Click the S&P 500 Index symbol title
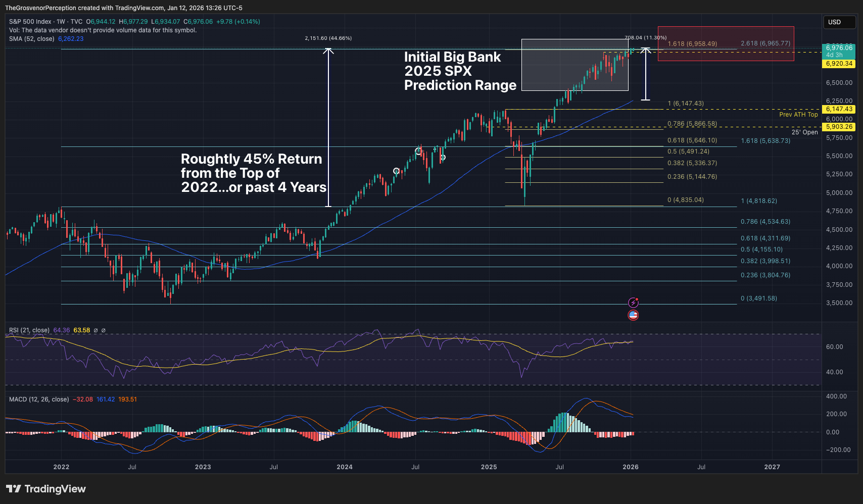This screenshot has width=863, height=504. coord(30,22)
